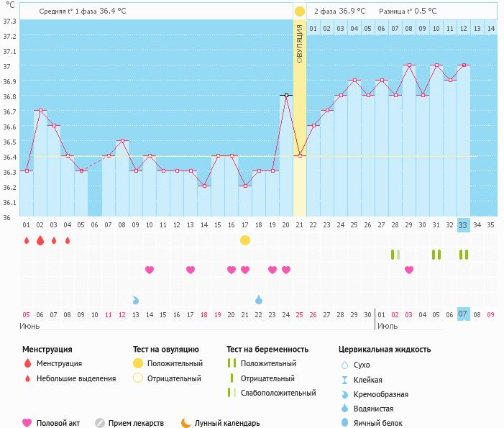Click the '2 фаза 36.9 °C' text
This screenshot has width=504, height=428.
tap(340, 12)
